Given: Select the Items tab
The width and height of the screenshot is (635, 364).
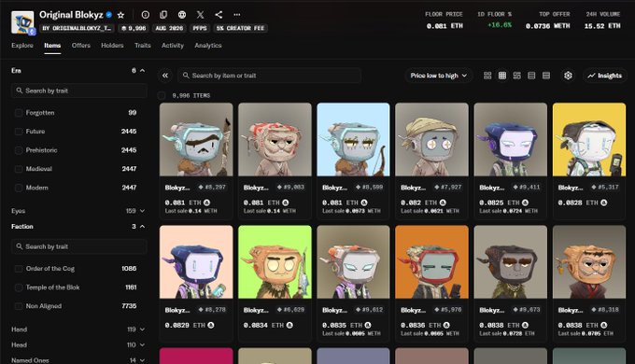Looking at the screenshot, I should click(52, 46).
